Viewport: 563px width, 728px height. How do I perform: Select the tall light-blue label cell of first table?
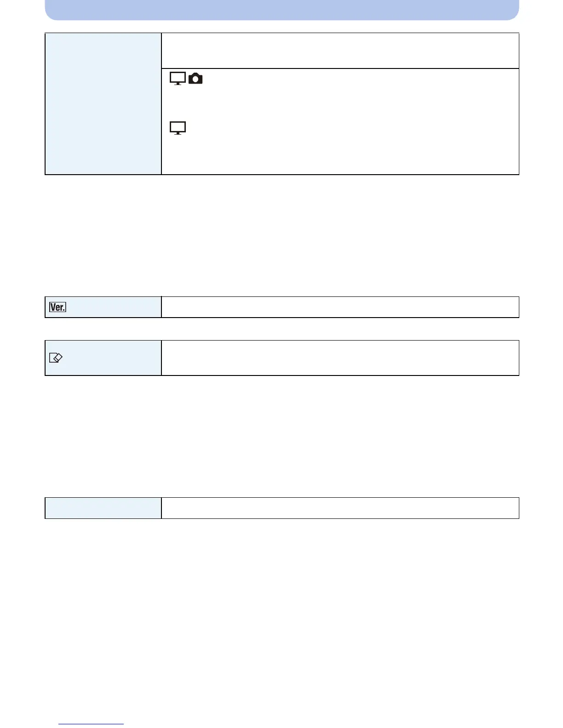tap(103, 104)
